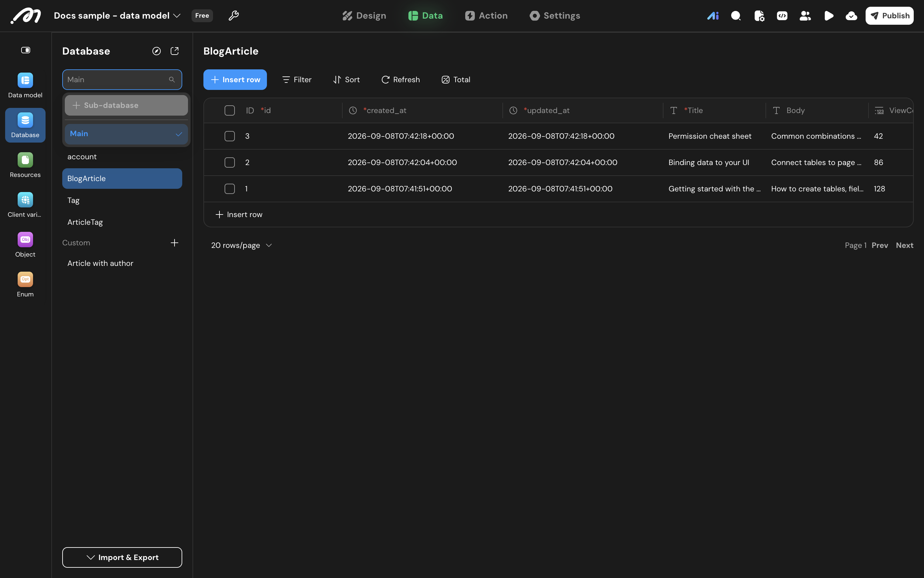Click the text type icon on Title column
Viewport: 924px width, 578px height.
click(x=674, y=110)
